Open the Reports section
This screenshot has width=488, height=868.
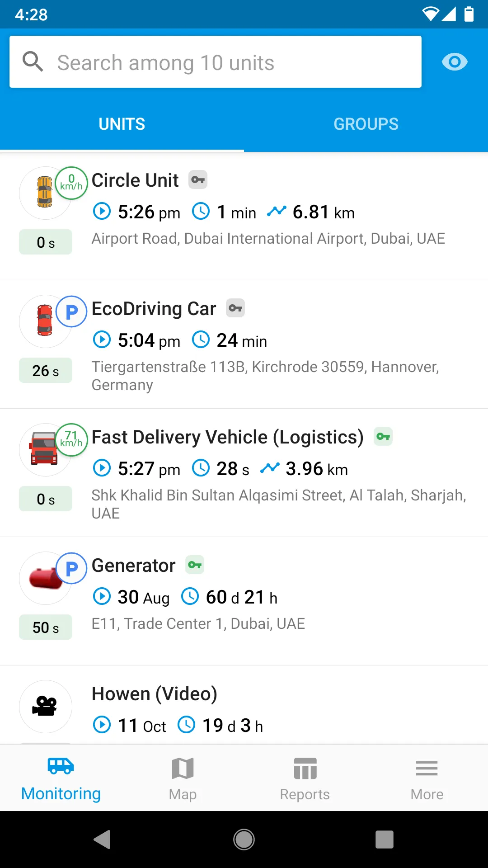click(305, 778)
